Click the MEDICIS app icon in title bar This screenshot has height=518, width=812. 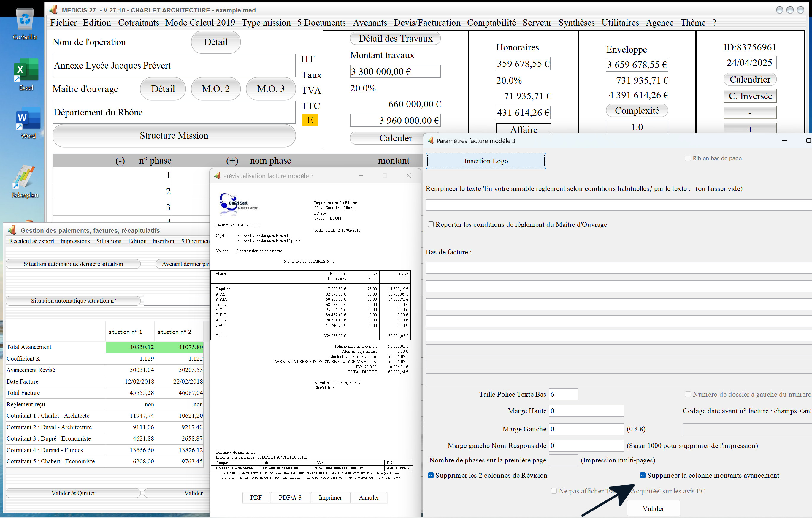(x=53, y=10)
